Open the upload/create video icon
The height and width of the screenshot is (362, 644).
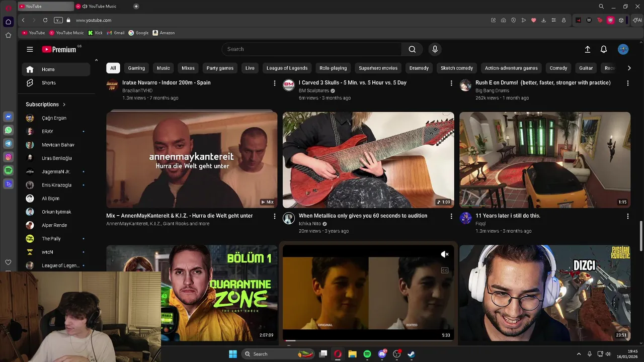[x=587, y=49]
